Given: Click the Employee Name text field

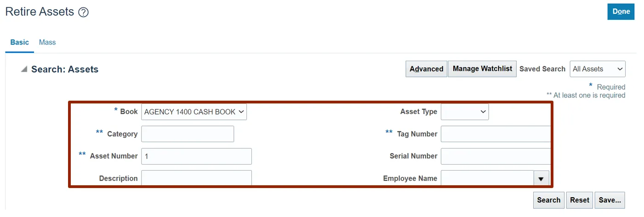Looking at the screenshot, I should pos(487,178).
